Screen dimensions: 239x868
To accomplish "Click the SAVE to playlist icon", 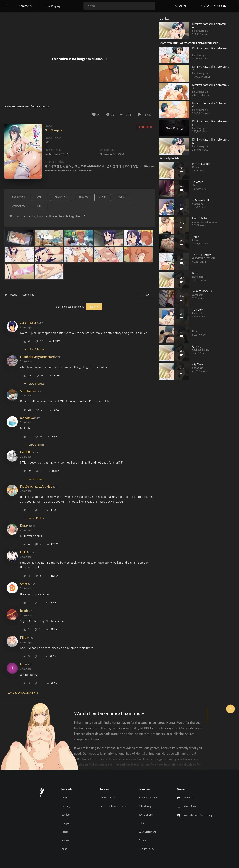I will (x=122, y=114).
